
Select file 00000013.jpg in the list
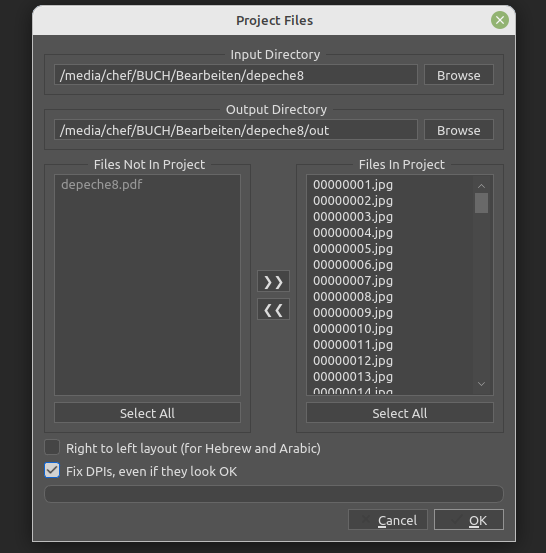353,377
